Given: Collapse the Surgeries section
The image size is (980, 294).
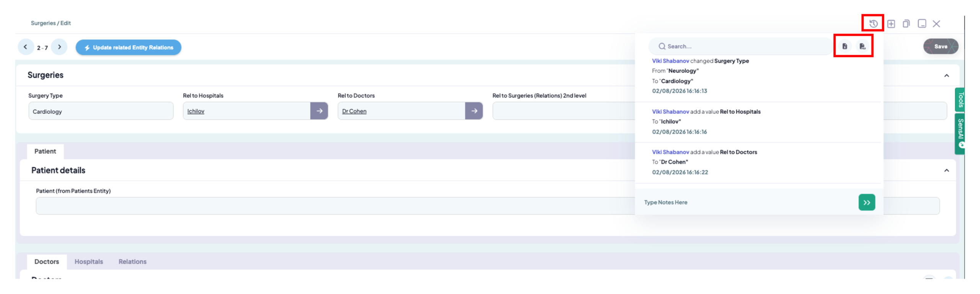Looking at the screenshot, I should [946, 75].
